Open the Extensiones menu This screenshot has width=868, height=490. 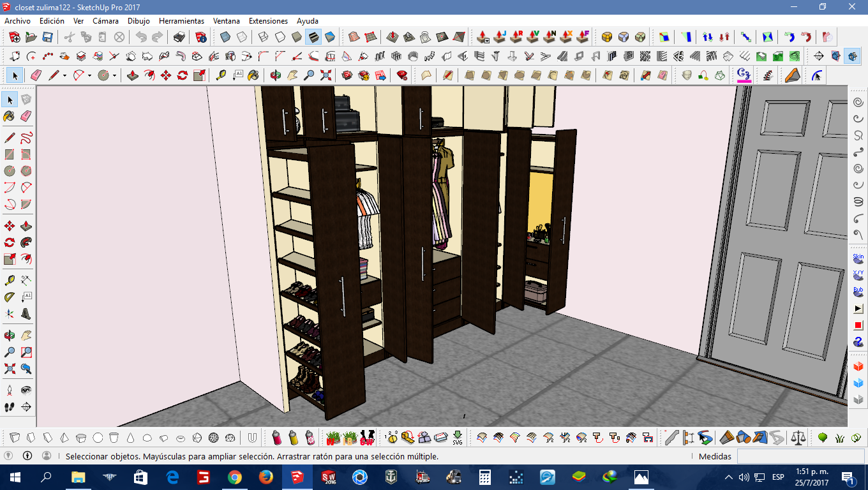268,21
